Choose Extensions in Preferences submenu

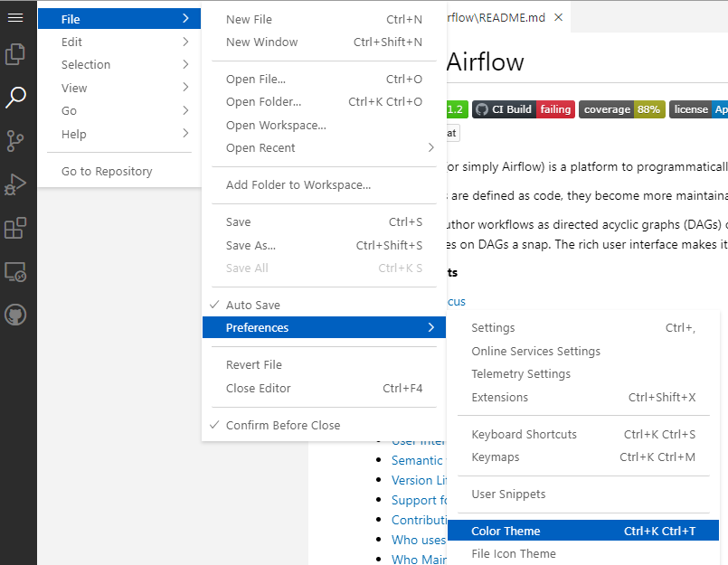tap(583, 398)
